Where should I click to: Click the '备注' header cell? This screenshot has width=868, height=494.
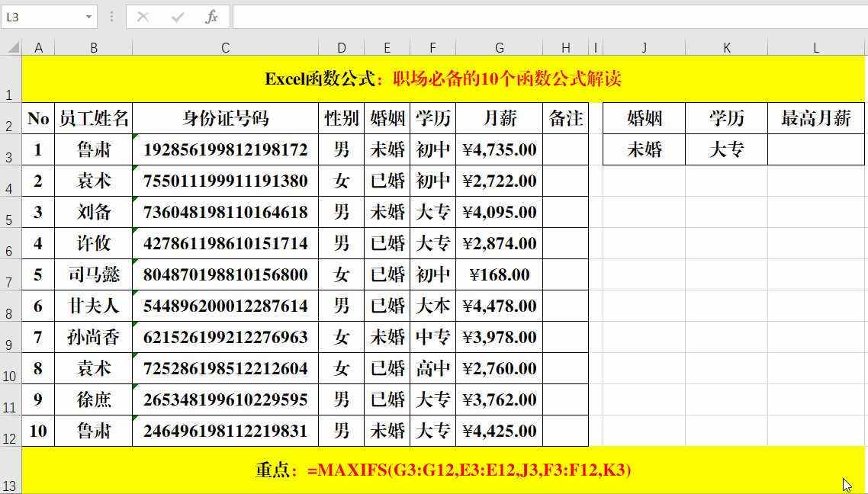pyautogui.click(x=565, y=118)
